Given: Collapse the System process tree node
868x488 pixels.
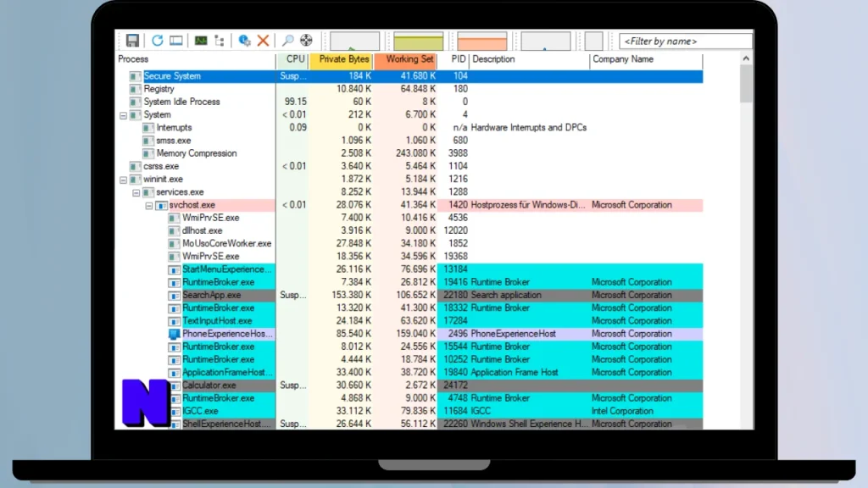Looking at the screenshot, I should [x=123, y=115].
